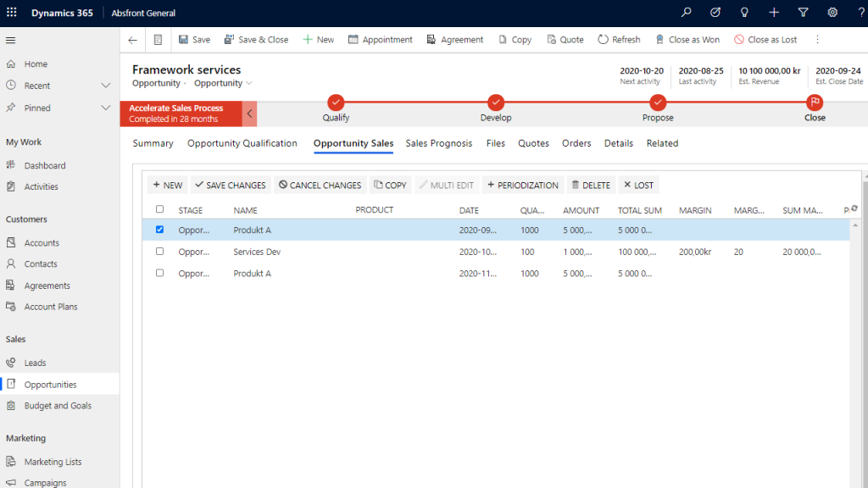Create a New record from the command bar
The height and width of the screenshot is (488, 868).
319,40
